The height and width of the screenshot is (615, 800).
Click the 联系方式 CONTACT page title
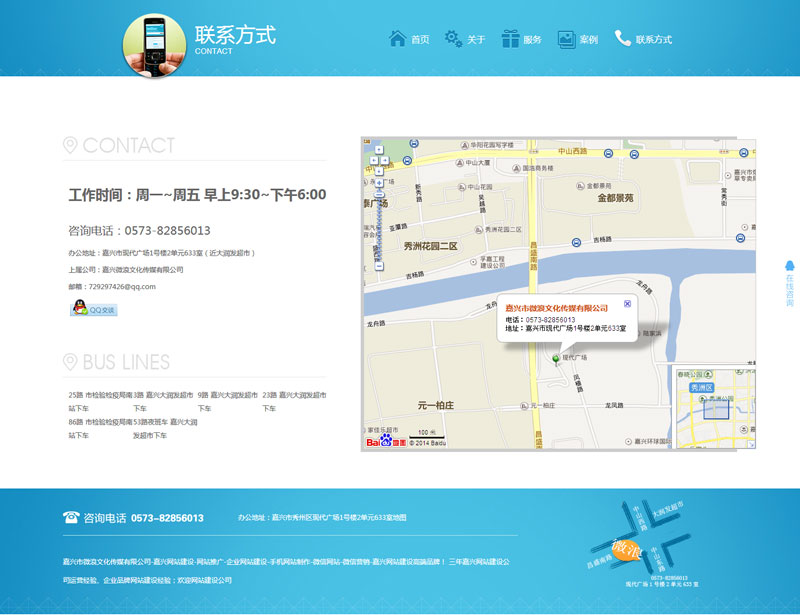point(235,40)
